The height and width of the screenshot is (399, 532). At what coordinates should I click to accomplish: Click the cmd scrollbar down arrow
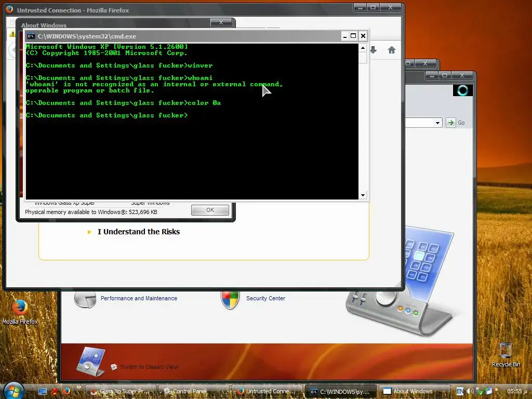363,195
